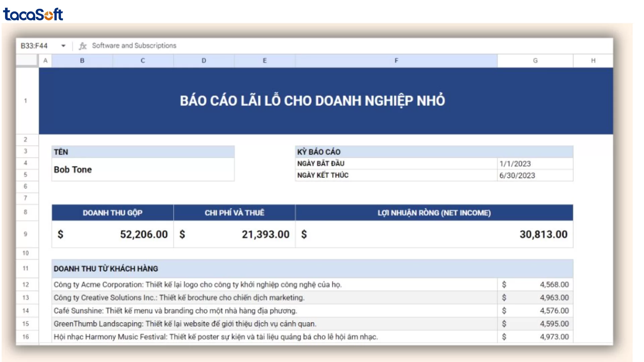This screenshot has width=644, height=362.
Task: Select row 12 header
Action: [x=25, y=285]
